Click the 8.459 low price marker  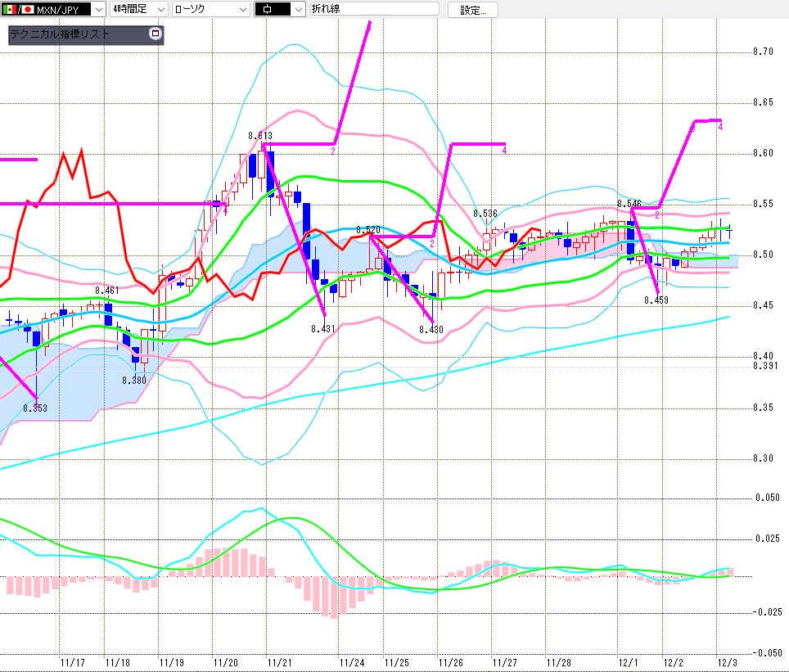point(656,300)
